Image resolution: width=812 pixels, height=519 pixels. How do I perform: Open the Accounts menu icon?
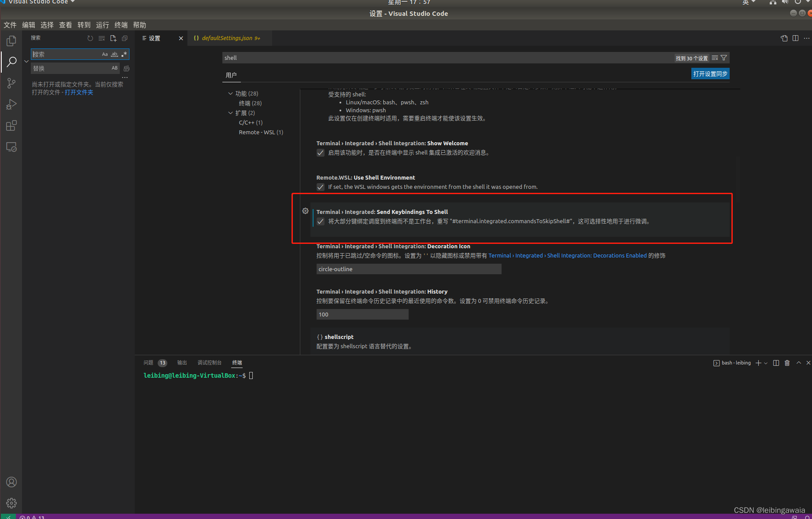tap(11, 482)
